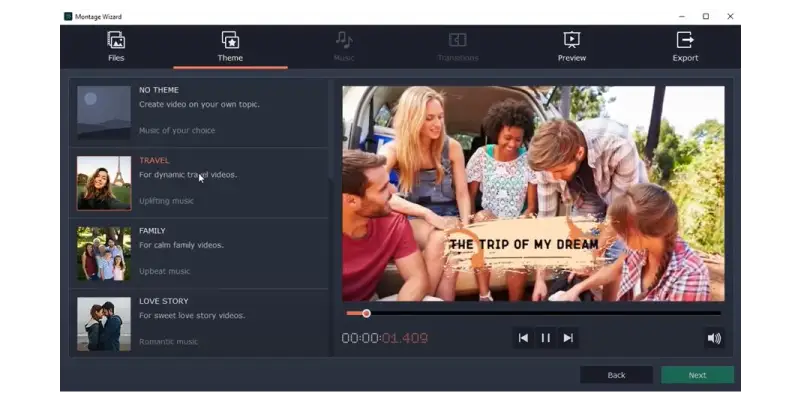This screenshot has width=800, height=400.
Task: Click 'Upbeat music' label
Action: [164, 271]
